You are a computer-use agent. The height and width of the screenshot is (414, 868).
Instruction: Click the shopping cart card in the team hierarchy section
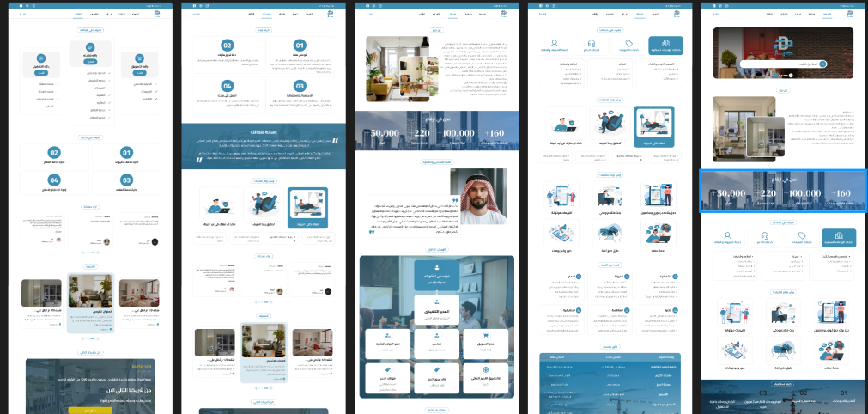pos(485,344)
